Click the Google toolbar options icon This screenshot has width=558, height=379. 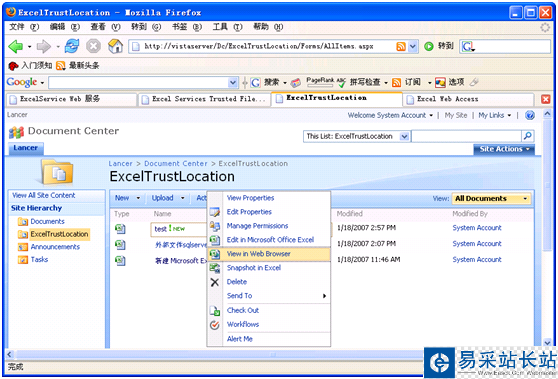(x=440, y=83)
